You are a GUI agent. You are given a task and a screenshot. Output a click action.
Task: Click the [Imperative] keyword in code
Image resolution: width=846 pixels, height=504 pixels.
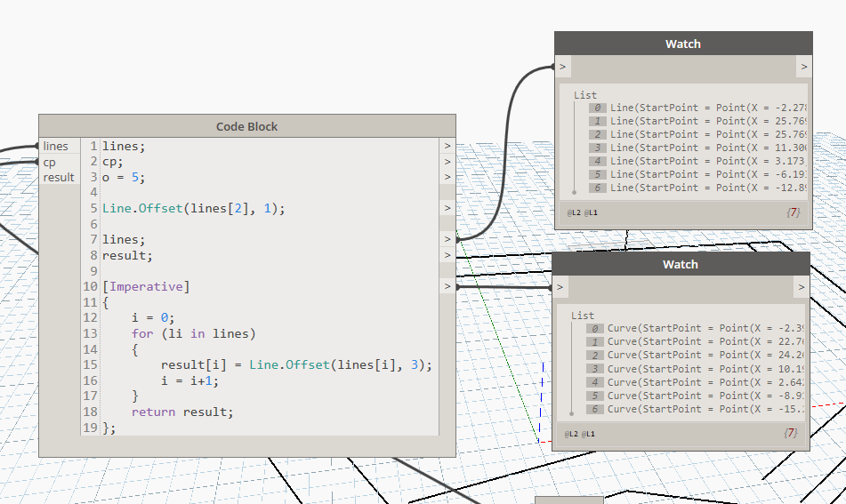tap(146, 286)
